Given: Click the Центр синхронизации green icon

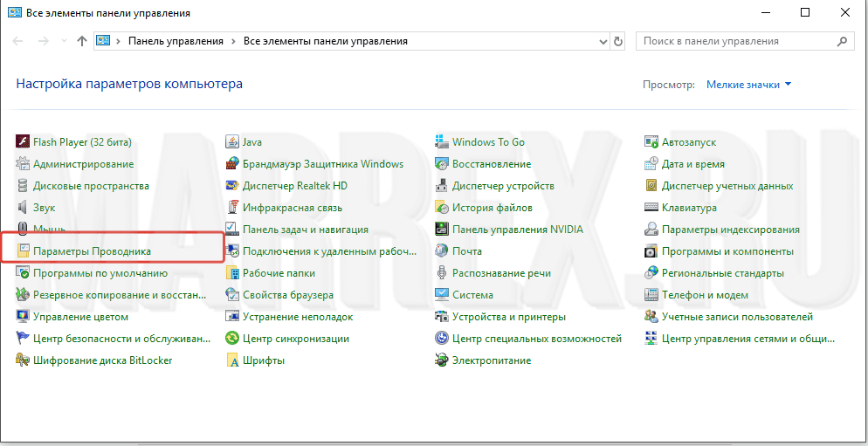Looking at the screenshot, I should click(x=232, y=338).
